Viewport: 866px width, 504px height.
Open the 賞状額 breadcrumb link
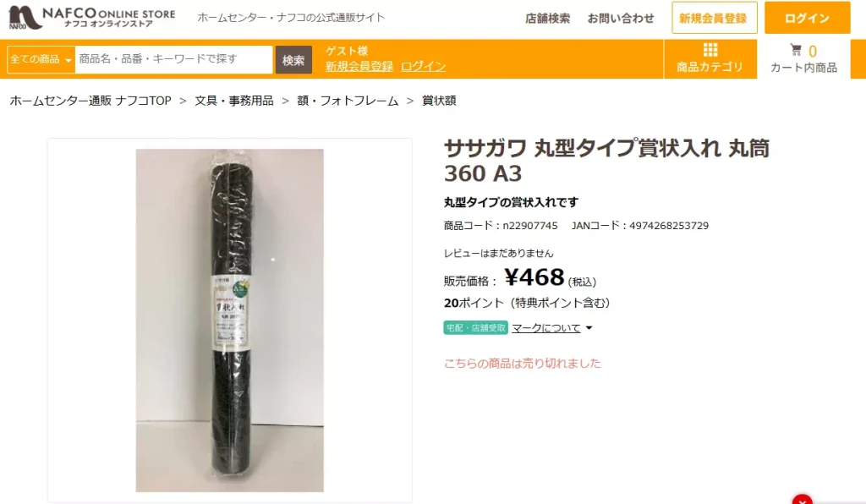(x=439, y=101)
